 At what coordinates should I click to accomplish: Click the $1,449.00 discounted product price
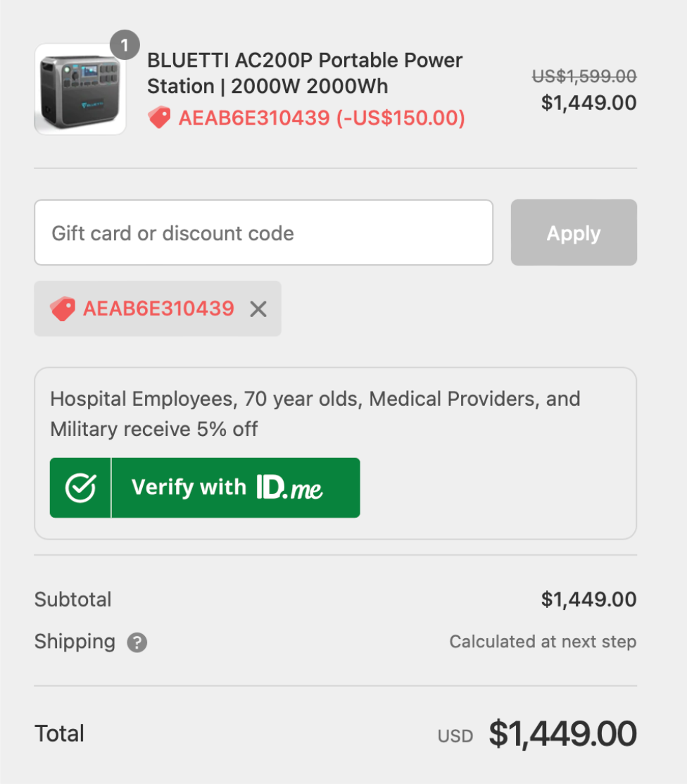click(589, 103)
